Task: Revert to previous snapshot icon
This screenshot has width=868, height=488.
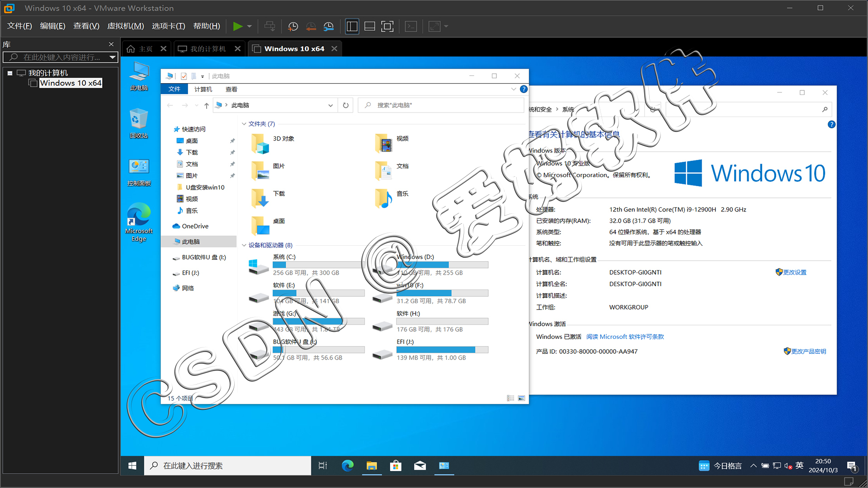Action: point(311,26)
